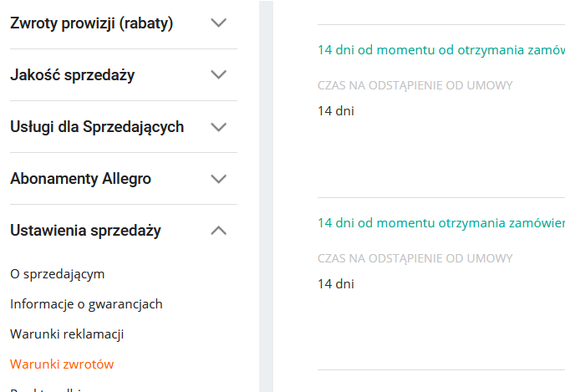
Task: Expand the Zwroty prowizji (rabaty) chevron
Action: tap(219, 23)
